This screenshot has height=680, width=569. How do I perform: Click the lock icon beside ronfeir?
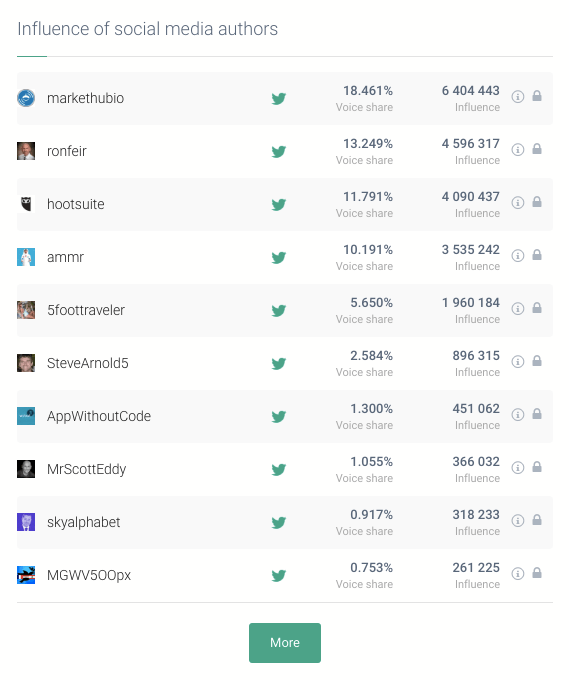pos(537,149)
